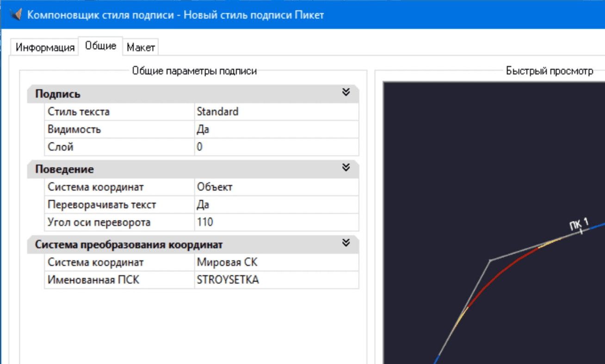The width and height of the screenshot is (605, 364).
Task: Collapse the Подпись section chevron
Action: pos(346,93)
